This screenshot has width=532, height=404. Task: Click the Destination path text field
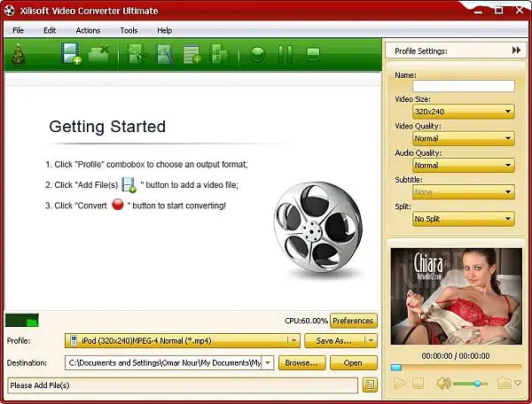coord(164,362)
